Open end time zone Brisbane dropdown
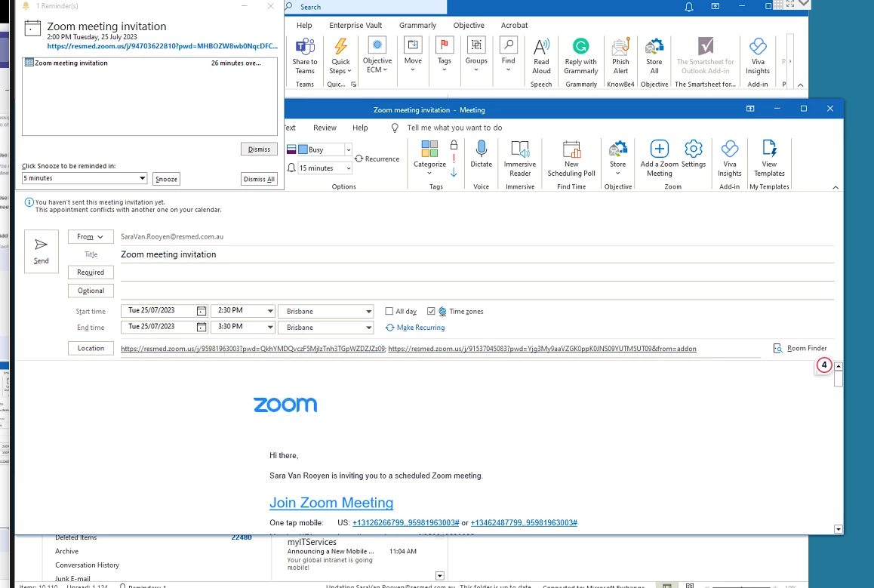 [x=368, y=328]
